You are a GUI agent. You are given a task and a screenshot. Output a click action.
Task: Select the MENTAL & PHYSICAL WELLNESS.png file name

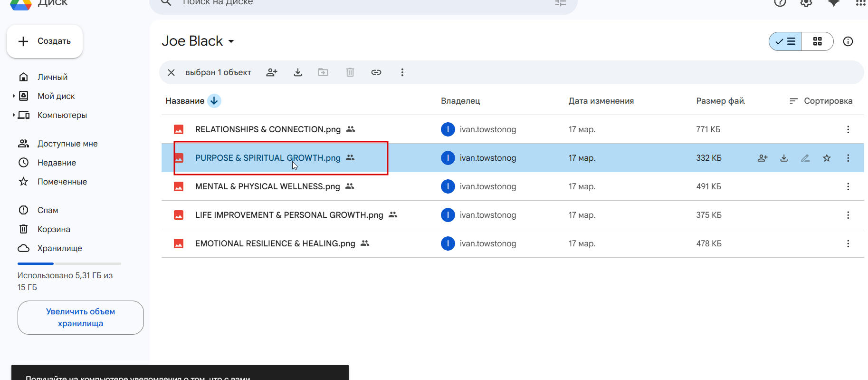[267, 186]
